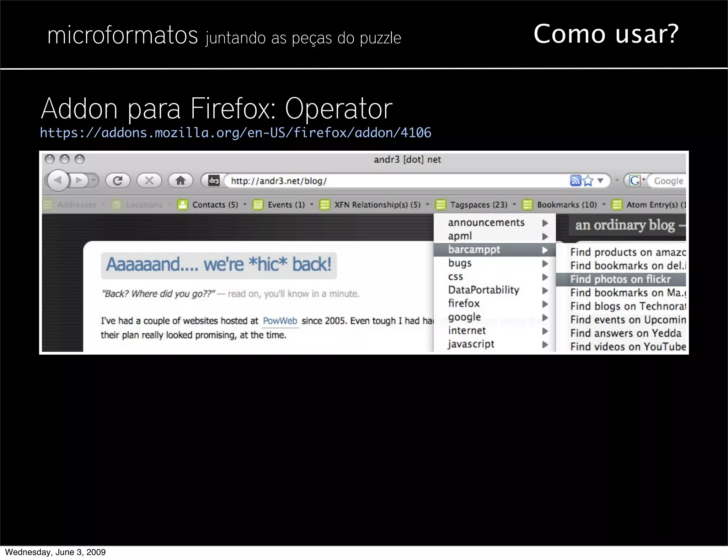
Task: Bookmark page with the star icon
Action: coord(588,181)
